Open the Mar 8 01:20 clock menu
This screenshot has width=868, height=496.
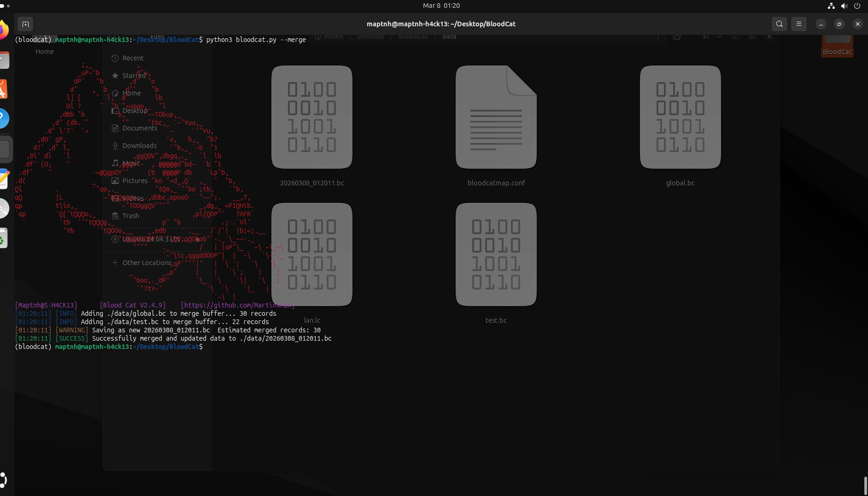tap(441, 6)
